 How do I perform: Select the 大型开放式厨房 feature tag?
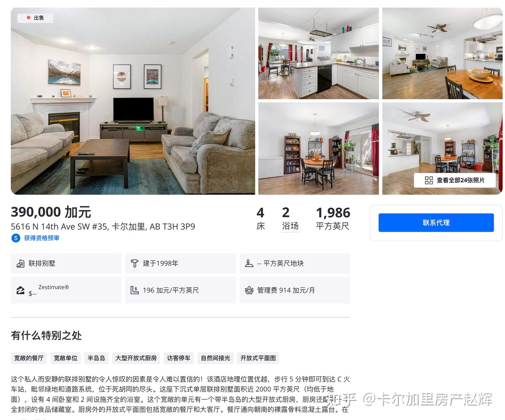[x=136, y=358]
